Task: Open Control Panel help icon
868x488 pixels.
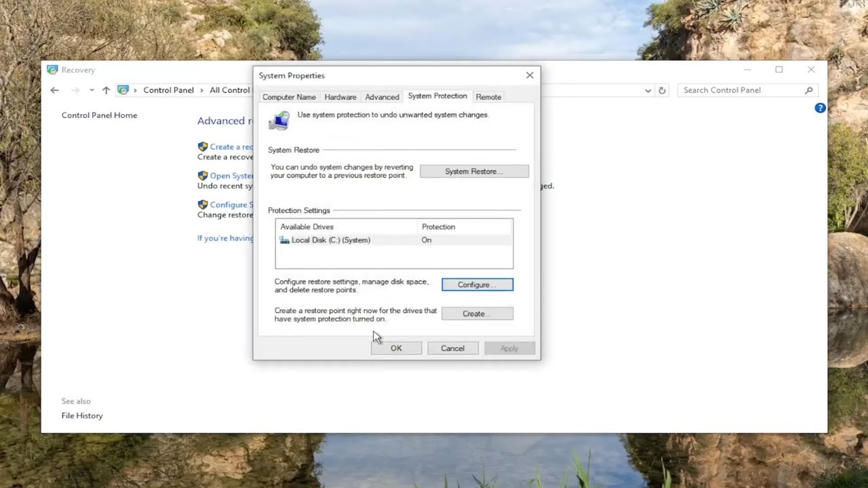Action: (x=820, y=108)
